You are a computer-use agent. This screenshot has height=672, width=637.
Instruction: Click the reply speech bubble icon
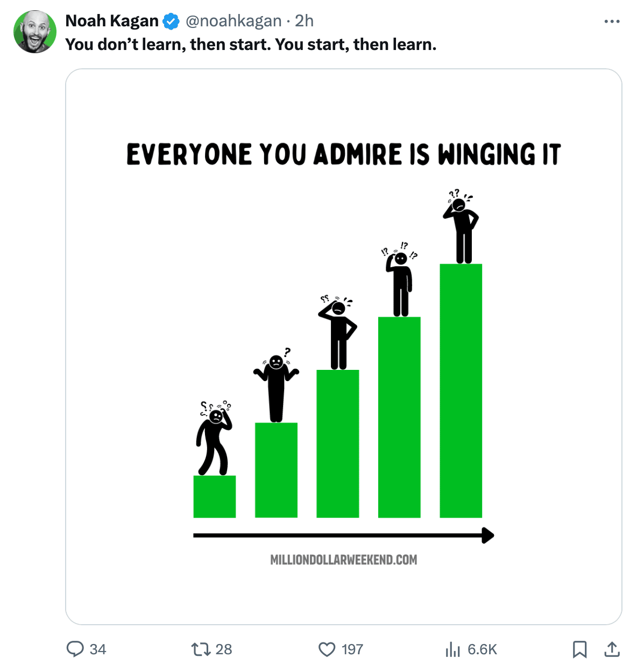(x=75, y=649)
